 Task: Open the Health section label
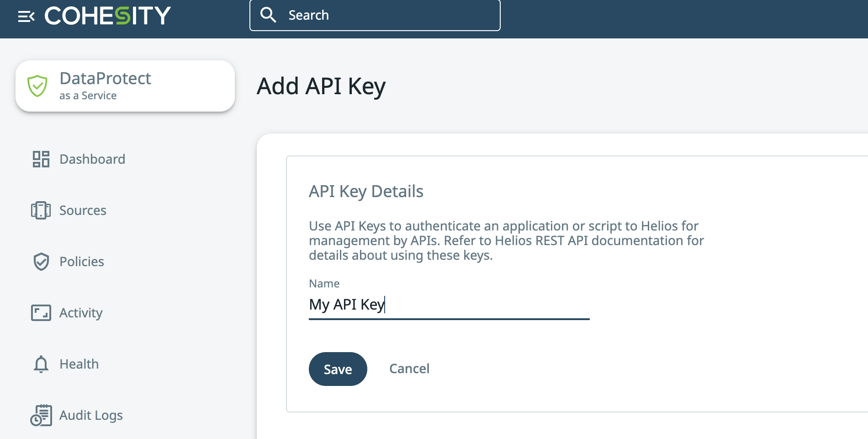pos(79,364)
